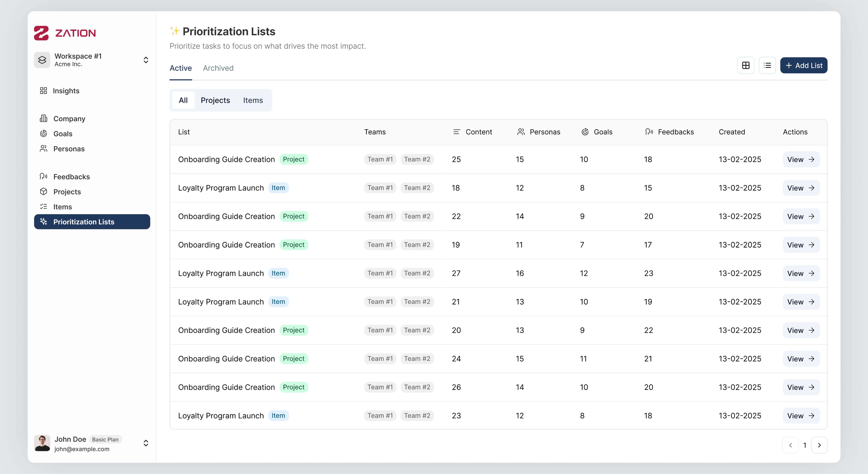
Task: Expand the John Doe account menu
Action: (146, 443)
